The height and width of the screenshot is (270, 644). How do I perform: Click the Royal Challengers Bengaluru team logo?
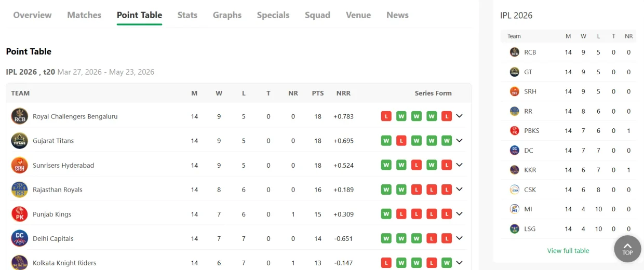[x=20, y=116]
